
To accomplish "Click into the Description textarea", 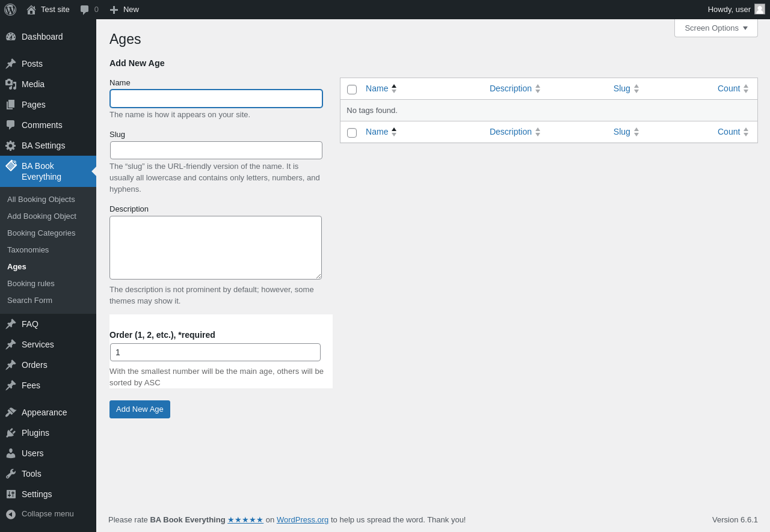I will [x=215, y=248].
